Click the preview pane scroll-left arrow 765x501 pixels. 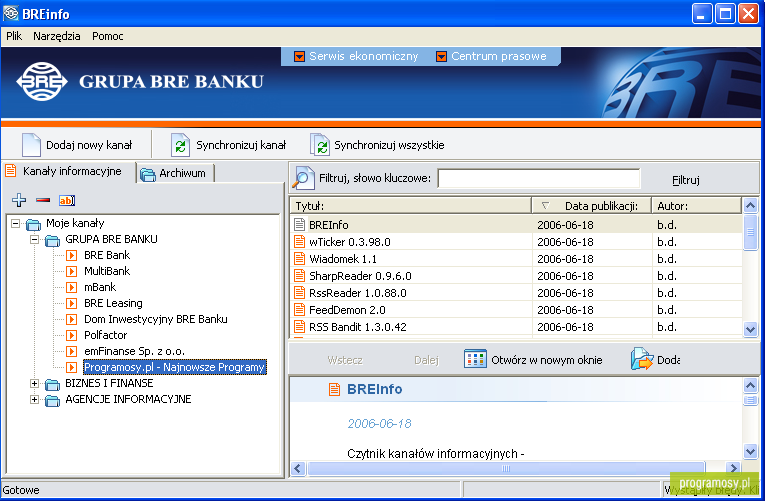coord(298,469)
